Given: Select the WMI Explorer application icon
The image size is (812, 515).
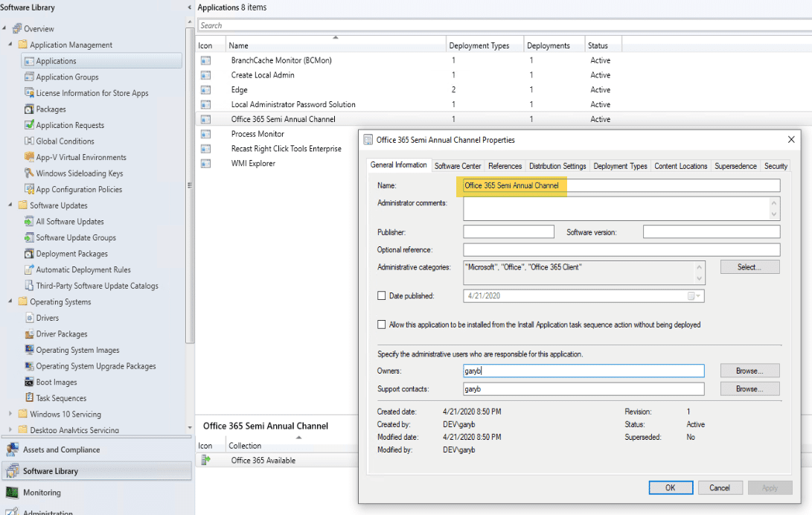Looking at the screenshot, I should point(205,163).
